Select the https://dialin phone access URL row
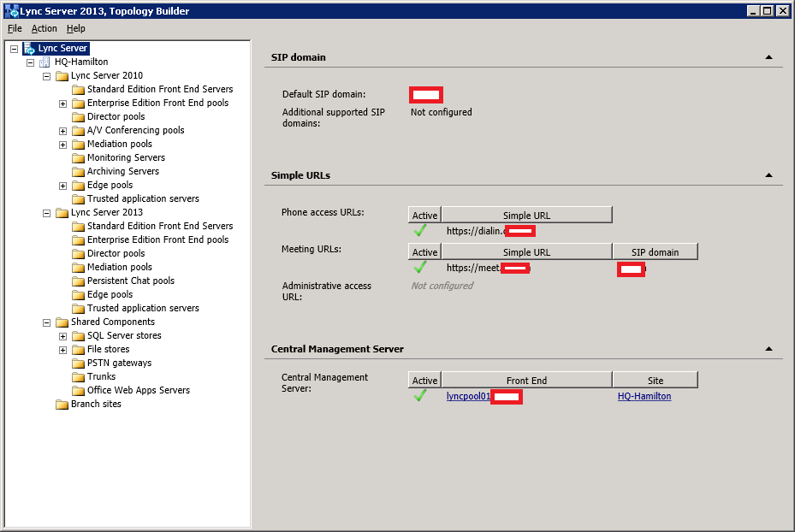795x532 pixels. (x=491, y=231)
